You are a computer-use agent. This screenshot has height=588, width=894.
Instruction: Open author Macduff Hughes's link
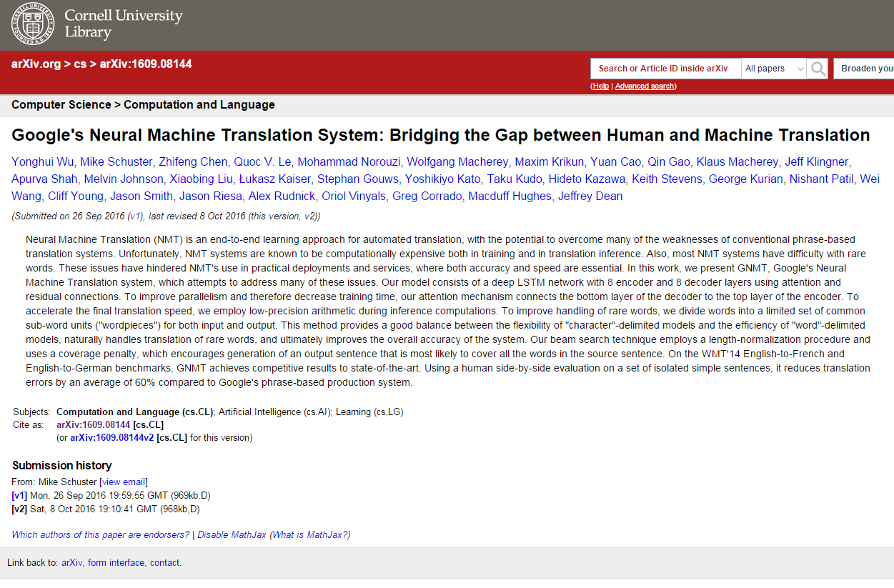click(510, 196)
